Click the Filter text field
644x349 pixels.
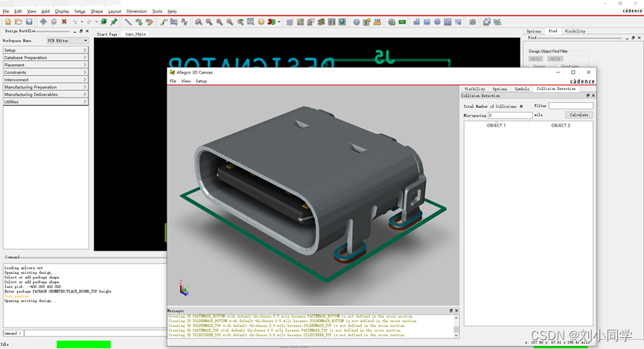coord(570,106)
